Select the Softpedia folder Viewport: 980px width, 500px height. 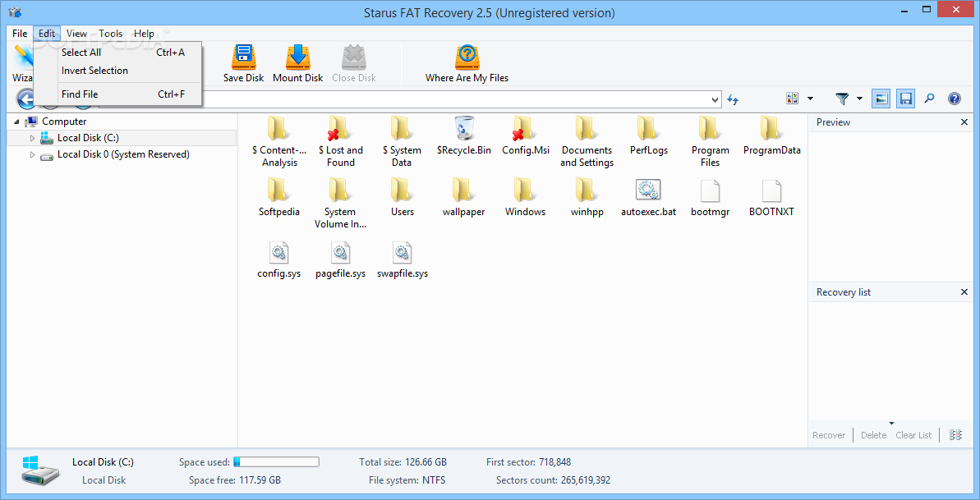tap(279, 197)
